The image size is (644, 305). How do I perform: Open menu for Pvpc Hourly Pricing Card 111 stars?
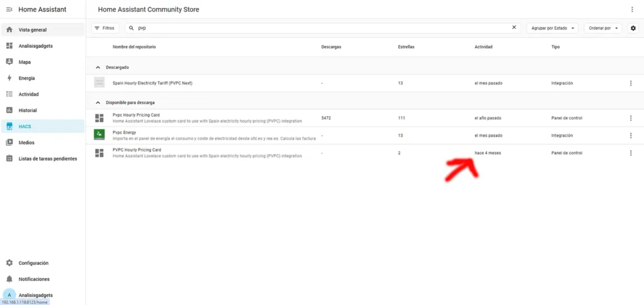point(631,118)
